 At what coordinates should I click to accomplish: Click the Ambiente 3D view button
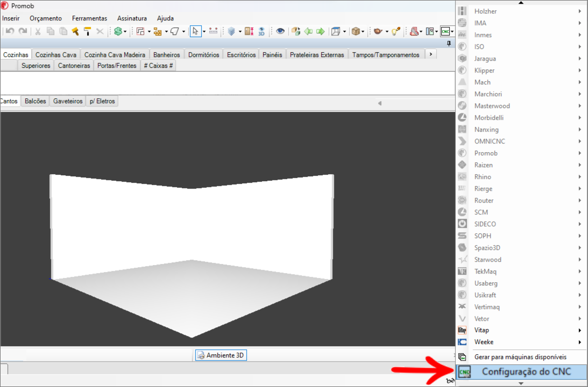point(221,355)
